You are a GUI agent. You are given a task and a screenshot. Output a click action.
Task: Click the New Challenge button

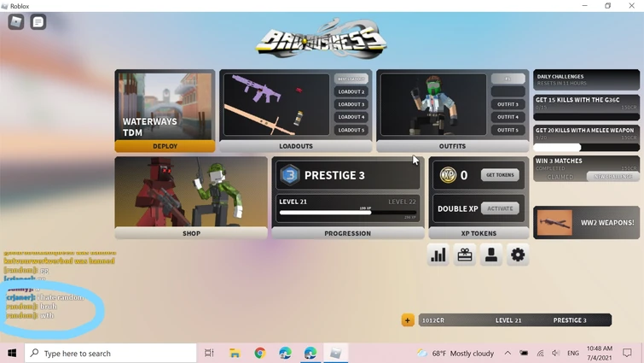[612, 177]
